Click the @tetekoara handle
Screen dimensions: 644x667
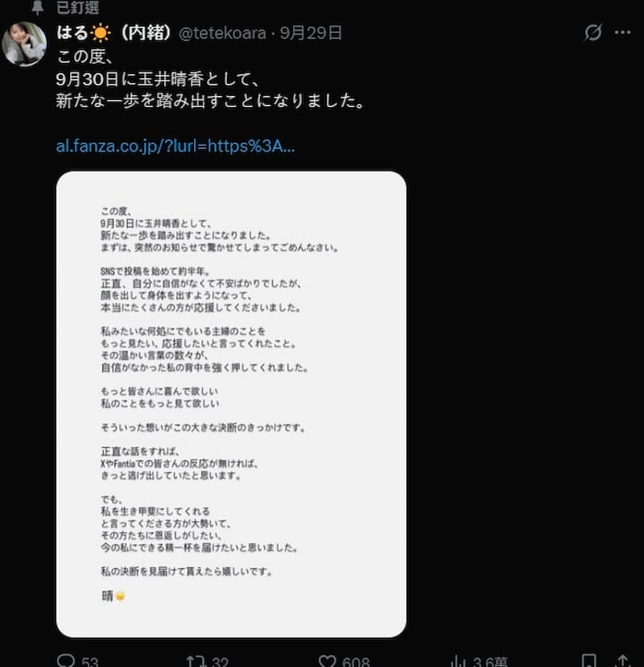coord(222,33)
